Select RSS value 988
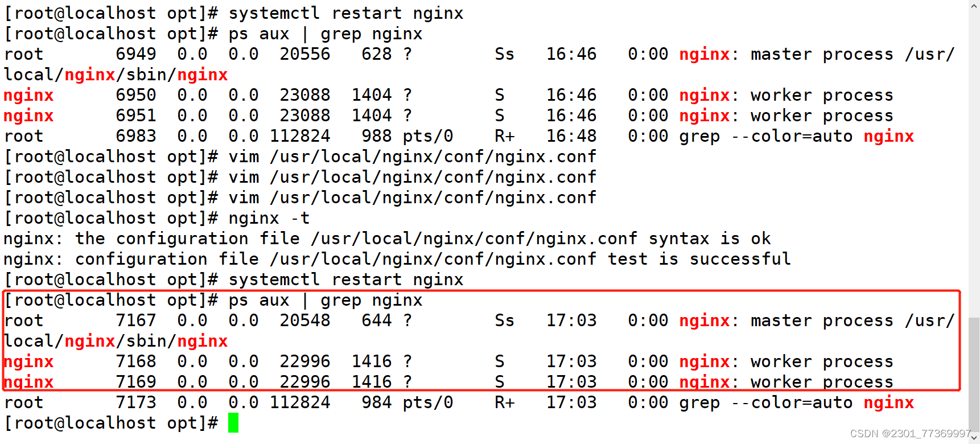 (x=377, y=136)
